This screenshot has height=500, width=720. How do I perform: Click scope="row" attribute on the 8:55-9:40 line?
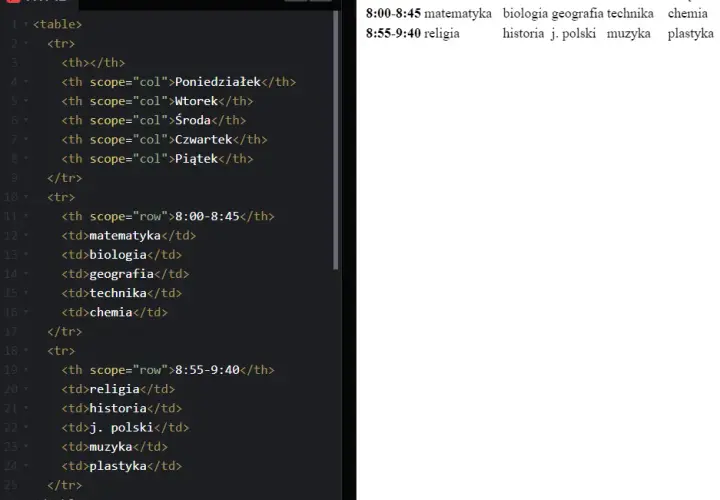129,370
